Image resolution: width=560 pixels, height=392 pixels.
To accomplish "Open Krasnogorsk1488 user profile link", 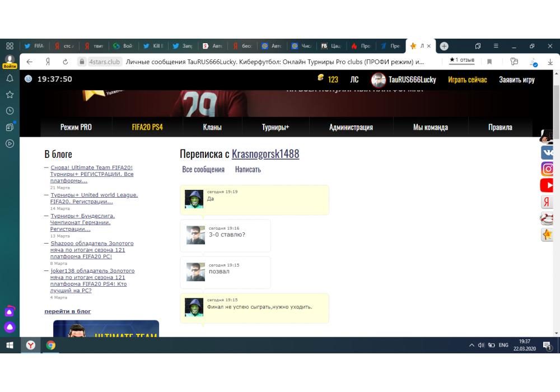I will [x=265, y=154].
